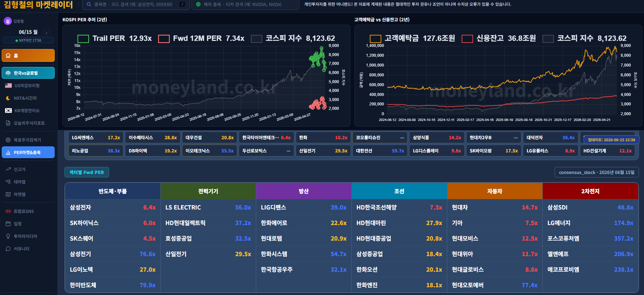Click the nodes icon beside 테마맵
Viewport: 644px width, 295px height.
tap(8, 182)
